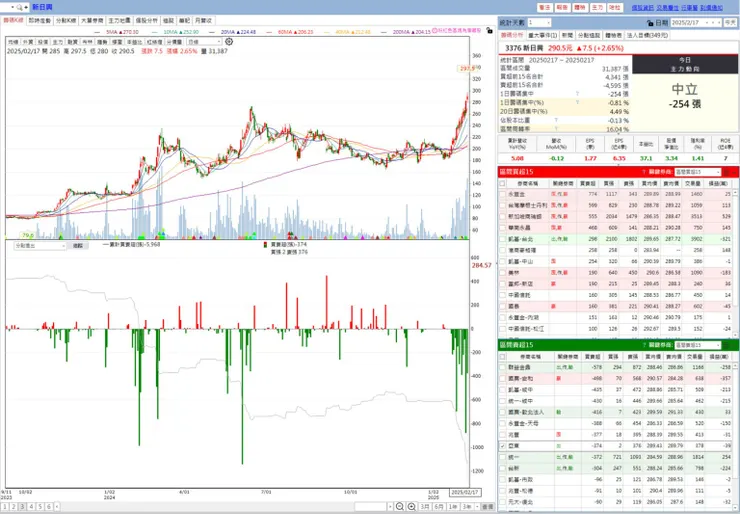Switch to the 即時走勢 tab
Image resolution: width=740 pixels, height=514 pixels.
[40, 21]
